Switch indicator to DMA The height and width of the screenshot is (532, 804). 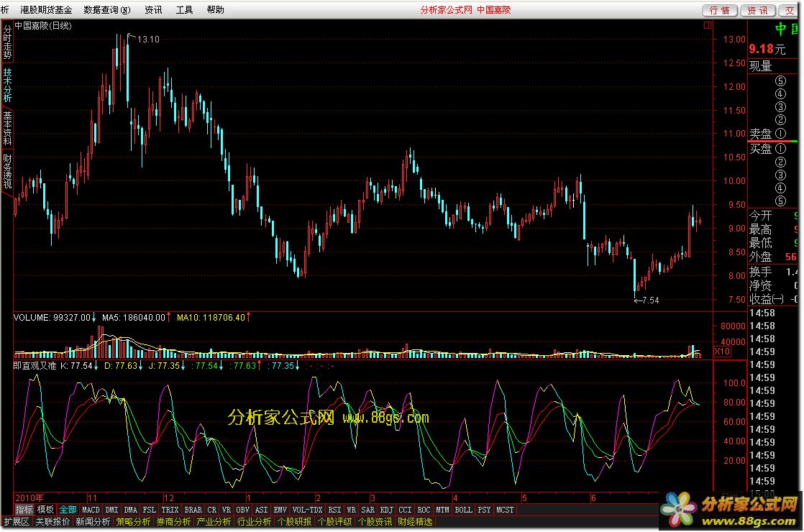pyautogui.click(x=131, y=510)
